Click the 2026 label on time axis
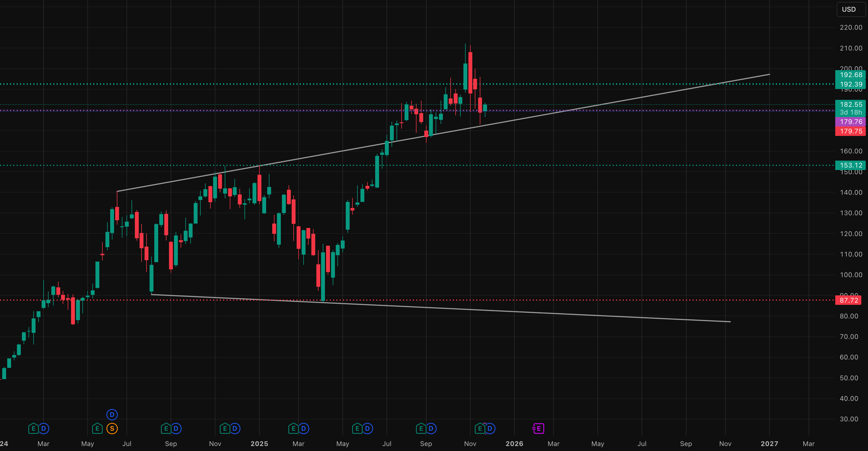The width and height of the screenshot is (868, 451). click(514, 444)
